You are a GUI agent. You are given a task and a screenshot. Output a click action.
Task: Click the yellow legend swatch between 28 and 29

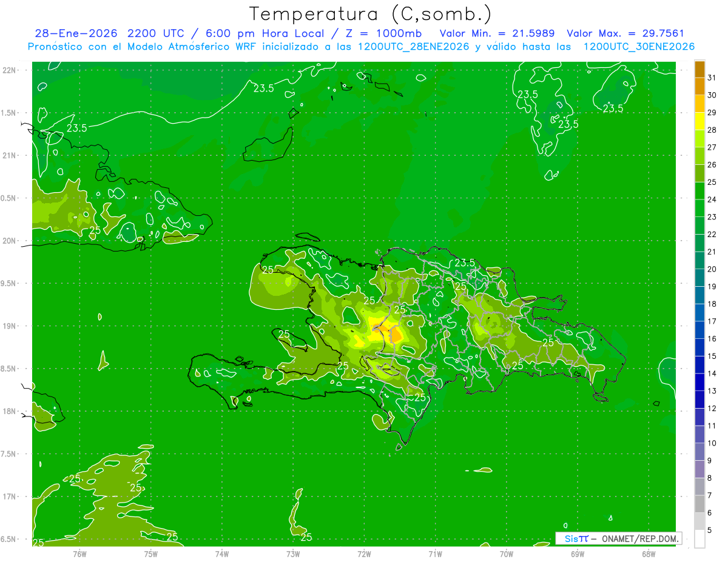[699, 121]
